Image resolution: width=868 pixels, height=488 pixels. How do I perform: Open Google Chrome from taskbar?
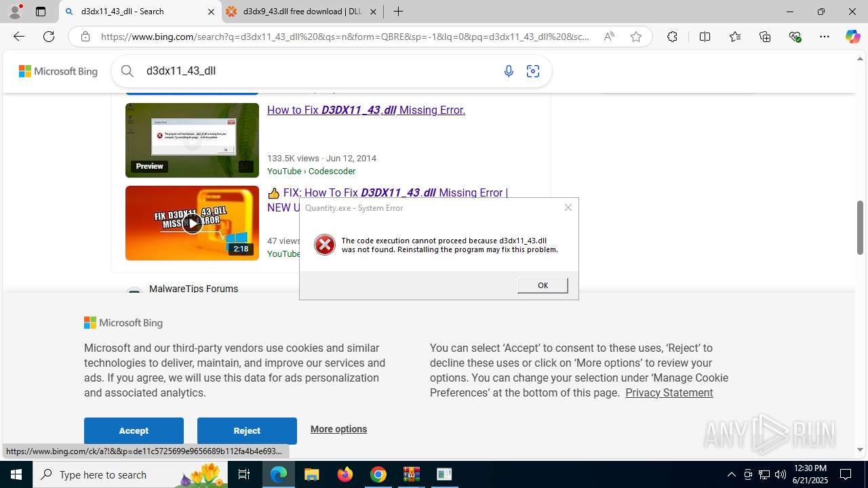(378, 474)
